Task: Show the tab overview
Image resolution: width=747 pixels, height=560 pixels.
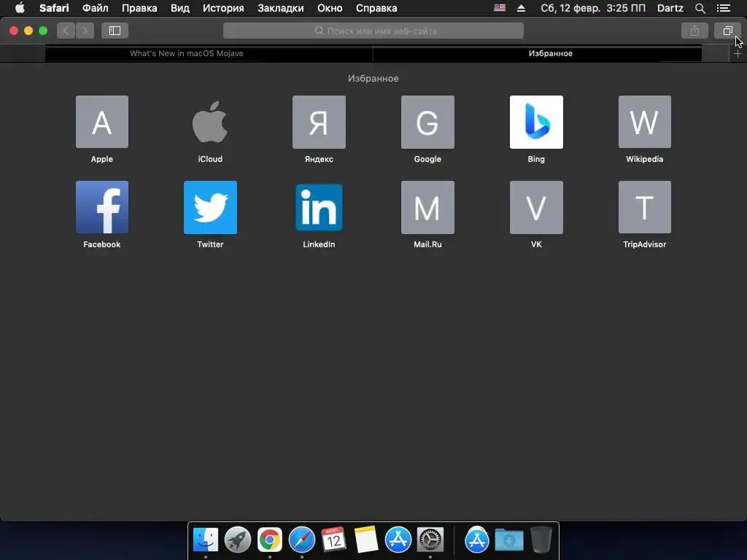Action: [727, 31]
